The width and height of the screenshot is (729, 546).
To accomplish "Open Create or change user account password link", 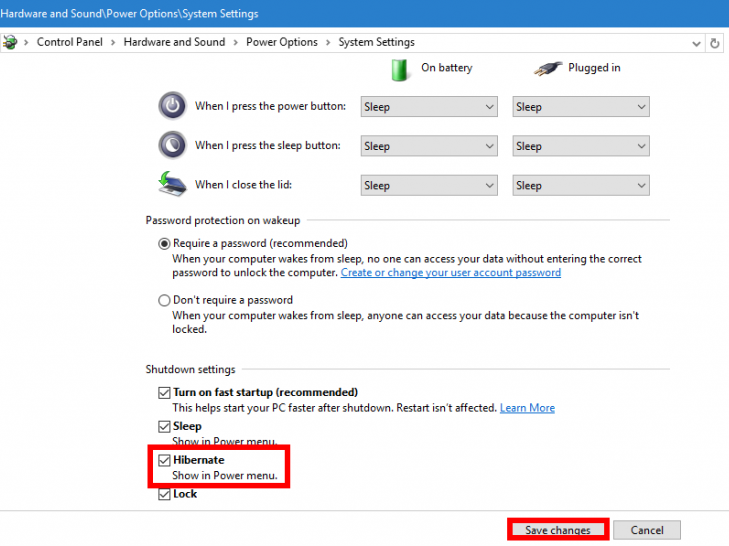I will [x=451, y=273].
